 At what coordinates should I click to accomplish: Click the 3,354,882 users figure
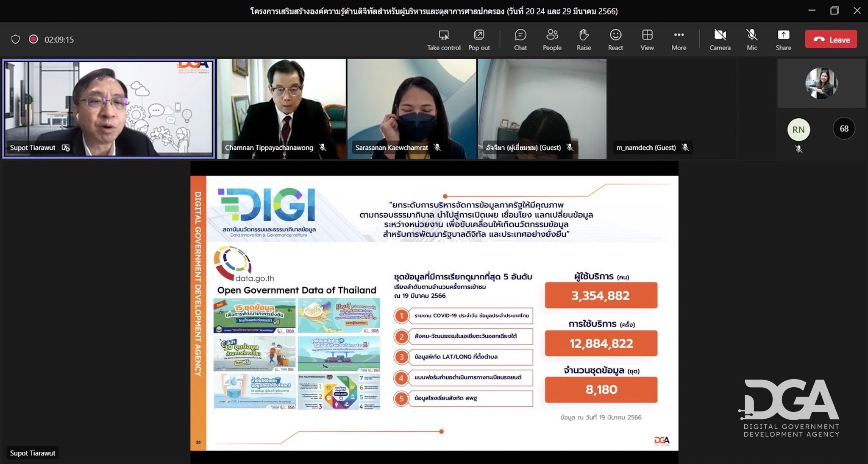(601, 295)
